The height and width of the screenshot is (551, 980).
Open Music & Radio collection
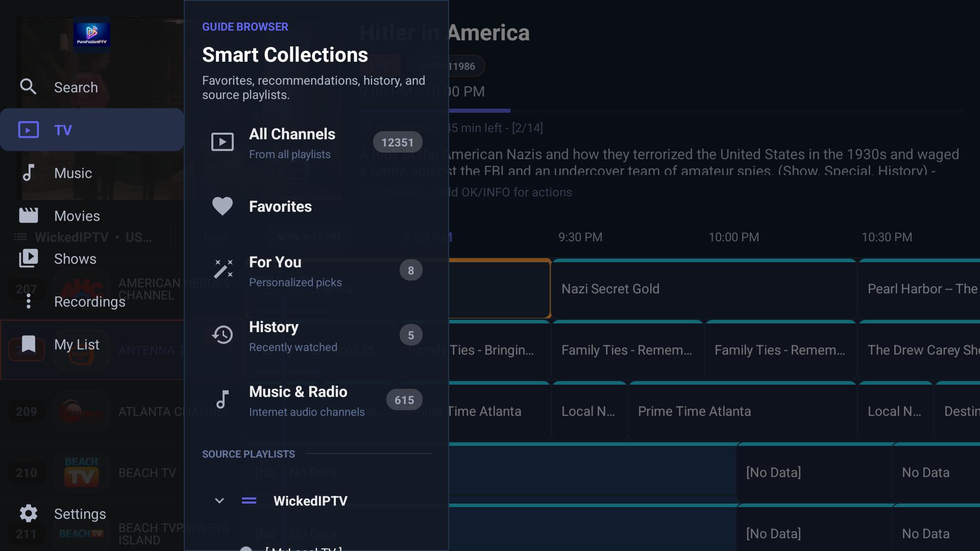pyautogui.click(x=316, y=400)
